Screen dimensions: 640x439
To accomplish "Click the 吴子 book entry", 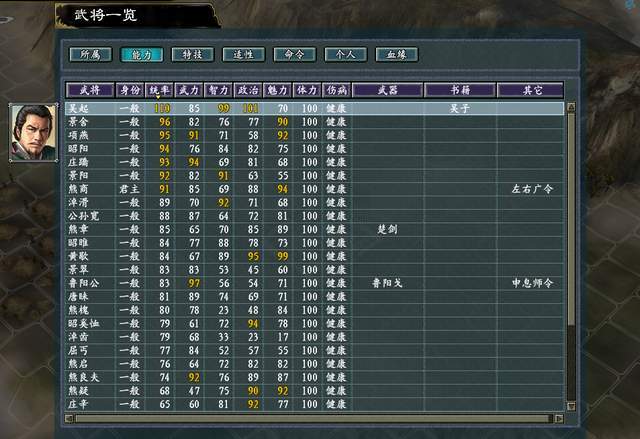I will pyautogui.click(x=460, y=108).
